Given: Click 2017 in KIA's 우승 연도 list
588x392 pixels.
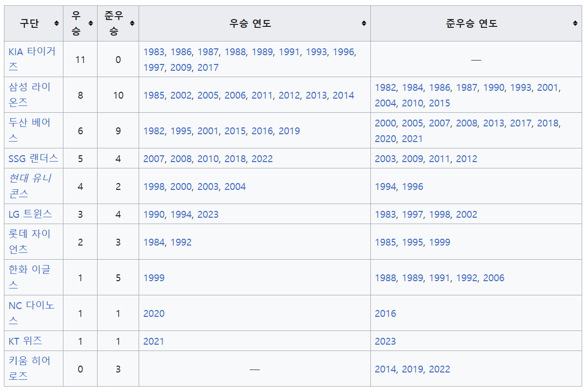Looking at the screenshot, I should 208,67.
